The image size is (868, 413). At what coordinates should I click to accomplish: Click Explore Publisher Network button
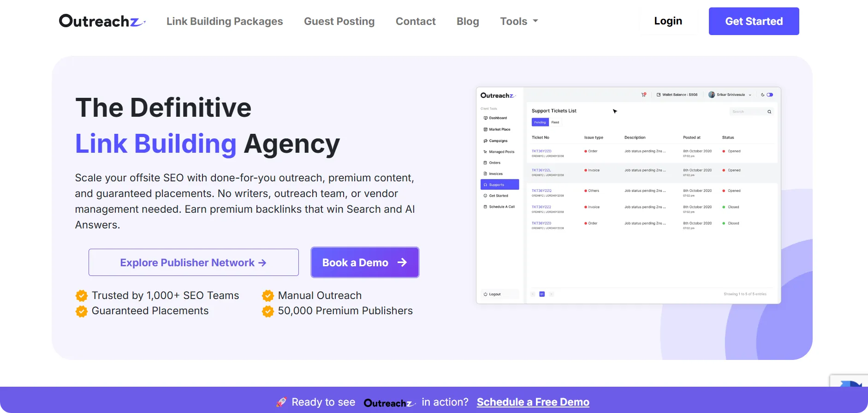pyautogui.click(x=194, y=263)
